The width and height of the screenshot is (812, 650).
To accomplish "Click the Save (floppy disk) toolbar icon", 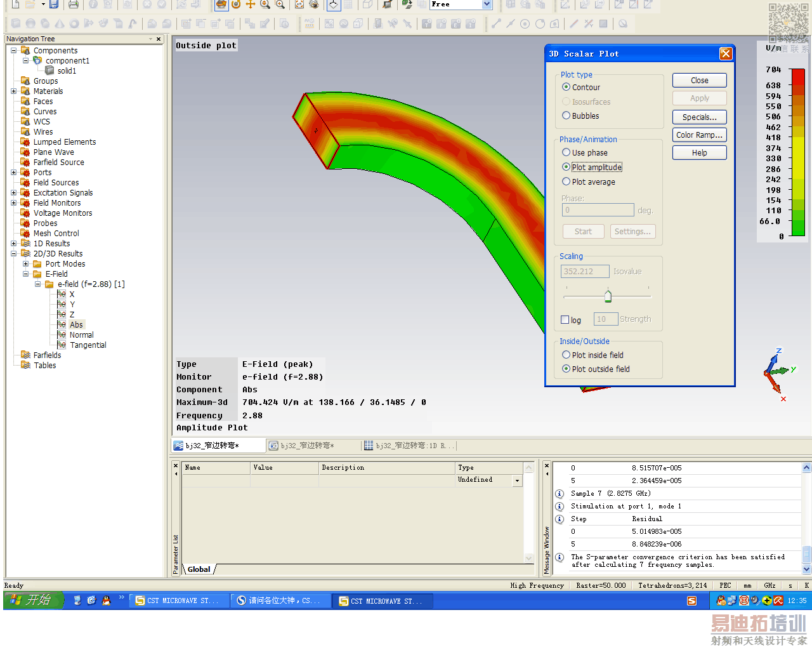I will coord(55,4).
